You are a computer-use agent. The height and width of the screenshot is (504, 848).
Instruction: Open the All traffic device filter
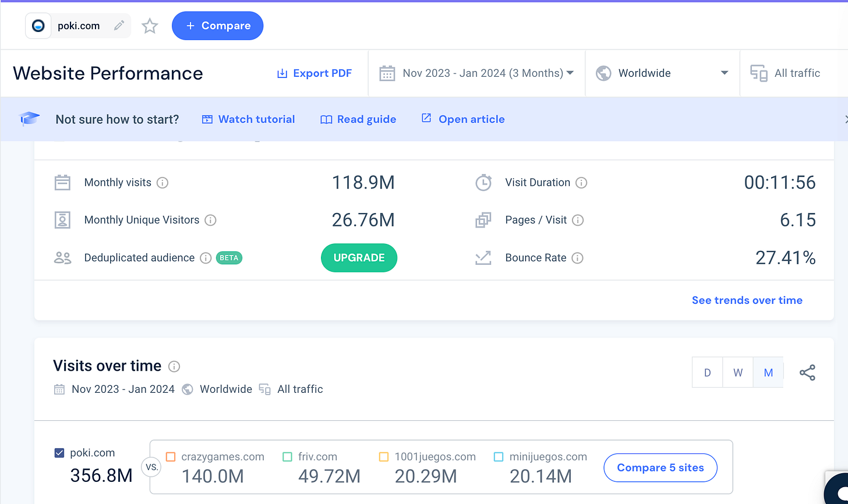(793, 73)
